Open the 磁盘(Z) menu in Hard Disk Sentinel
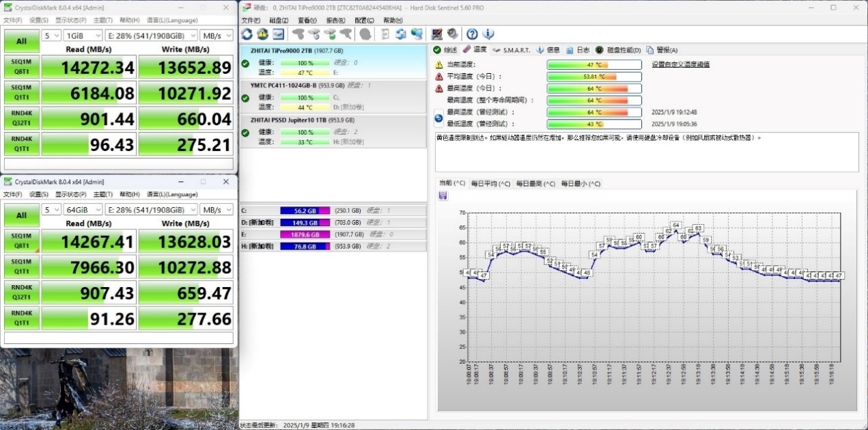This screenshot has width=868, height=430. [x=279, y=21]
